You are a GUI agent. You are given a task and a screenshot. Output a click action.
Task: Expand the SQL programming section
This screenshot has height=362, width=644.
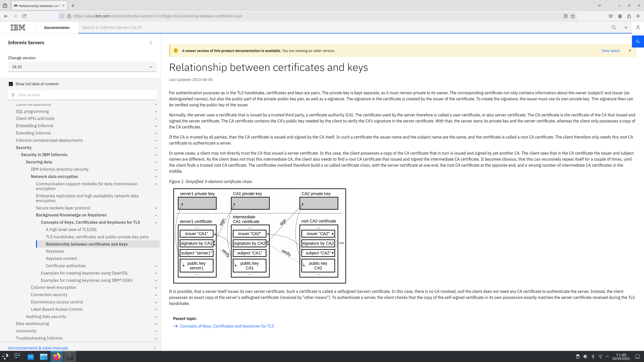tap(156, 112)
